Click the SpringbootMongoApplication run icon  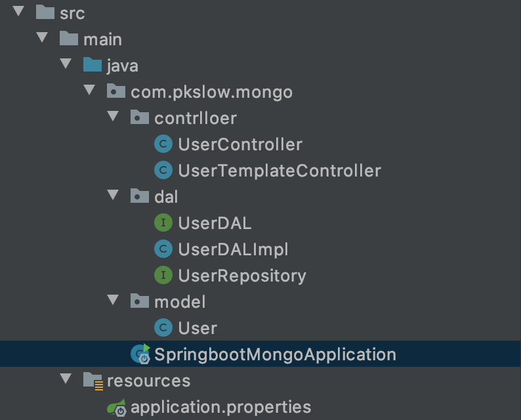point(140,354)
